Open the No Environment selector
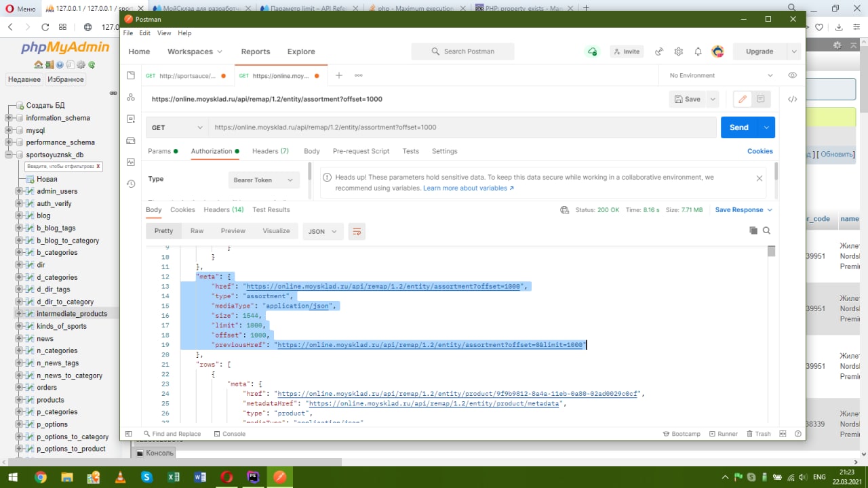The height and width of the screenshot is (488, 868). 722,75
